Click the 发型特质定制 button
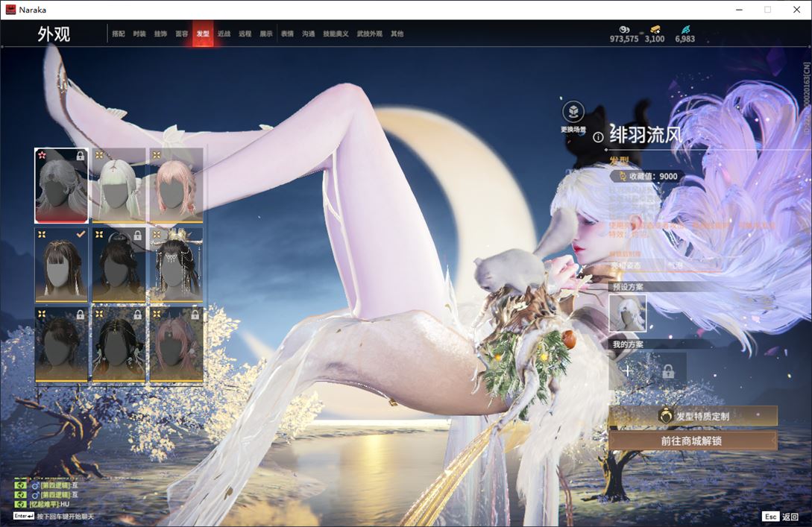Image resolution: width=812 pixels, height=527 pixels. tap(693, 416)
